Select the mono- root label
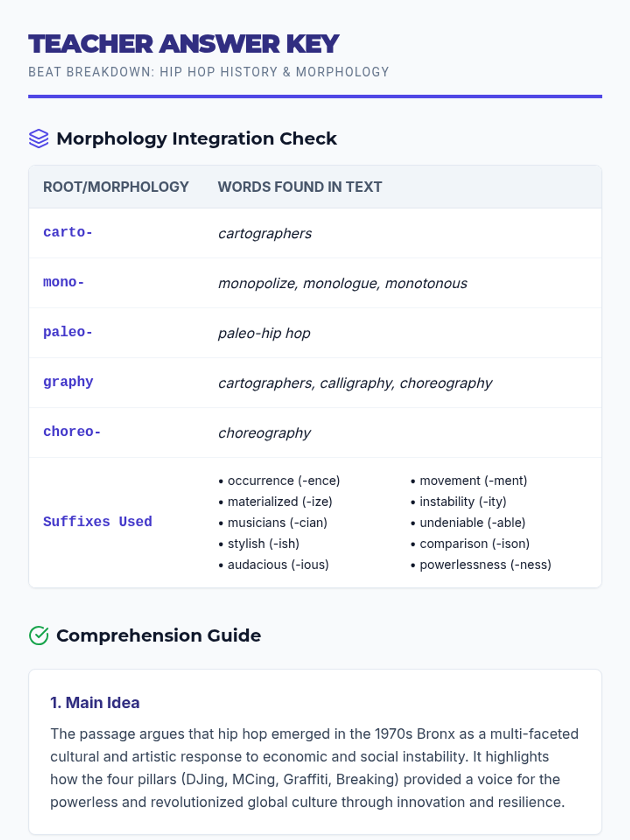630x840 pixels. [64, 282]
